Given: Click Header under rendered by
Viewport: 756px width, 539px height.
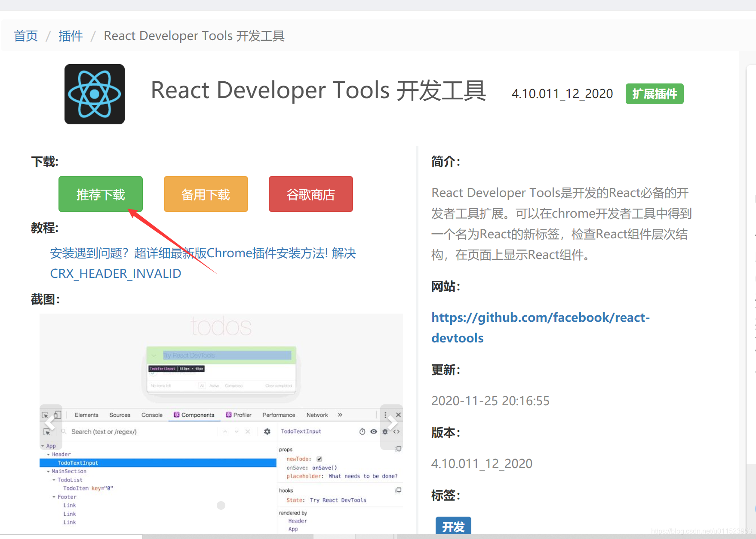Looking at the screenshot, I should pos(298,521).
